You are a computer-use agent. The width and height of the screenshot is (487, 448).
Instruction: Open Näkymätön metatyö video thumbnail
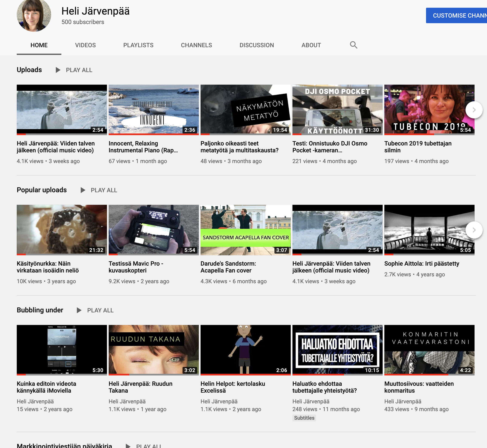pyautogui.click(x=245, y=109)
